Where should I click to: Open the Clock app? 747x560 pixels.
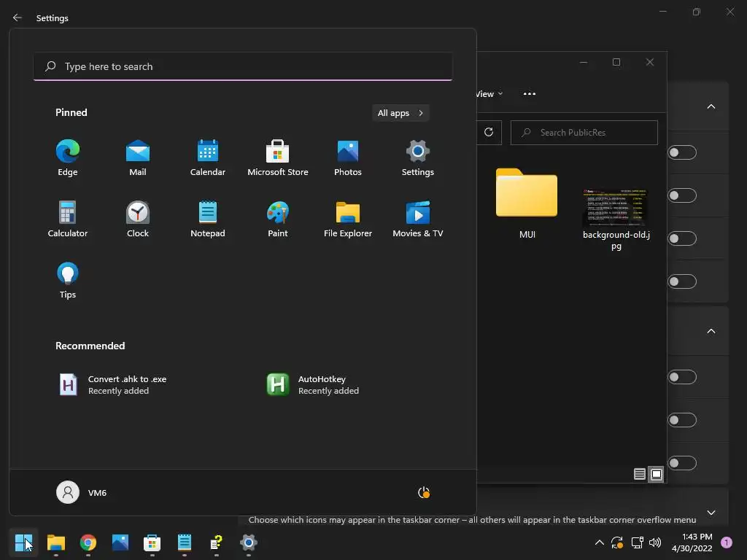138,219
